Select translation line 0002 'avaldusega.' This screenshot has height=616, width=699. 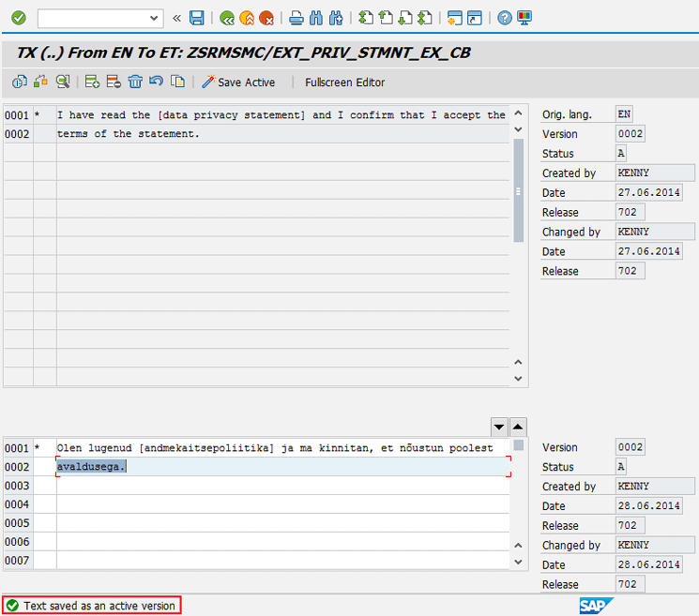pos(281,467)
